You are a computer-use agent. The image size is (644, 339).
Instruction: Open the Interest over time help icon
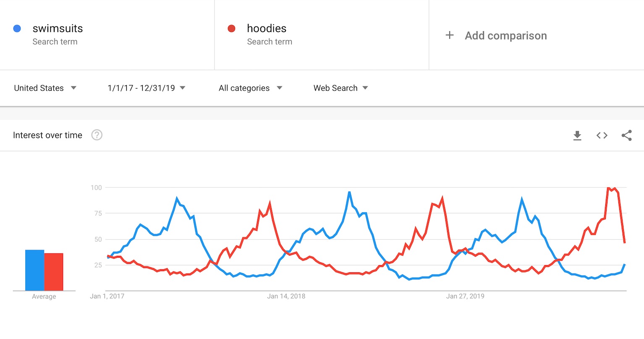[x=97, y=135]
